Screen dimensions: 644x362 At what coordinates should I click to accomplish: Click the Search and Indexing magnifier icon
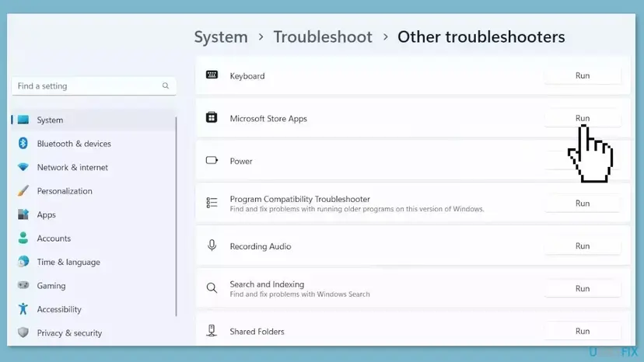click(x=212, y=288)
